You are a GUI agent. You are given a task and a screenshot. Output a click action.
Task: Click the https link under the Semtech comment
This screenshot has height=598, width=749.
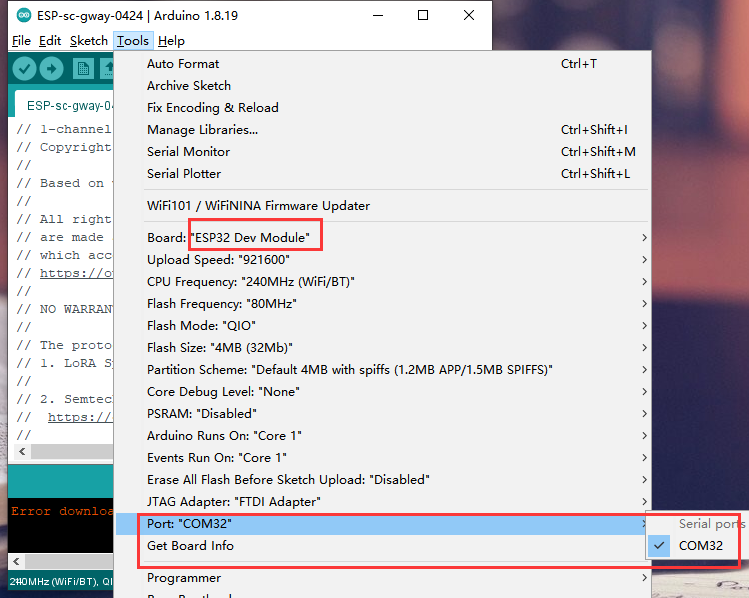pos(80,417)
